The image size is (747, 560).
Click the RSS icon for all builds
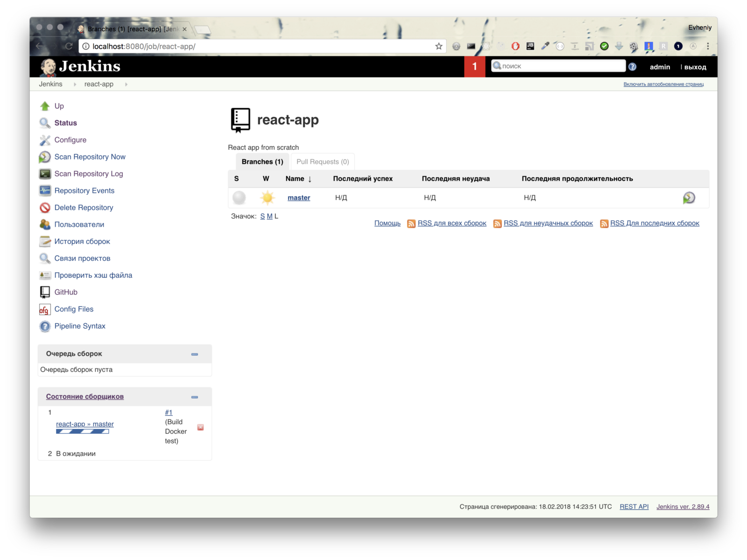[x=411, y=224]
